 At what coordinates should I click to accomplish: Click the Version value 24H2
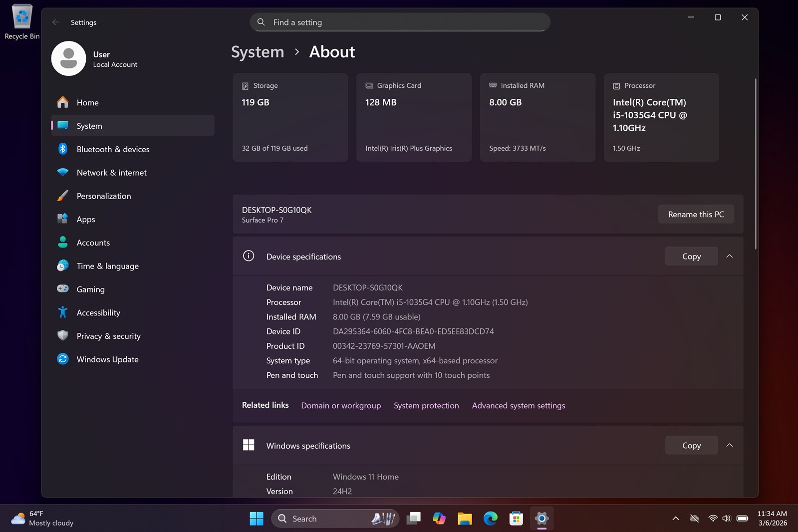[342, 491]
